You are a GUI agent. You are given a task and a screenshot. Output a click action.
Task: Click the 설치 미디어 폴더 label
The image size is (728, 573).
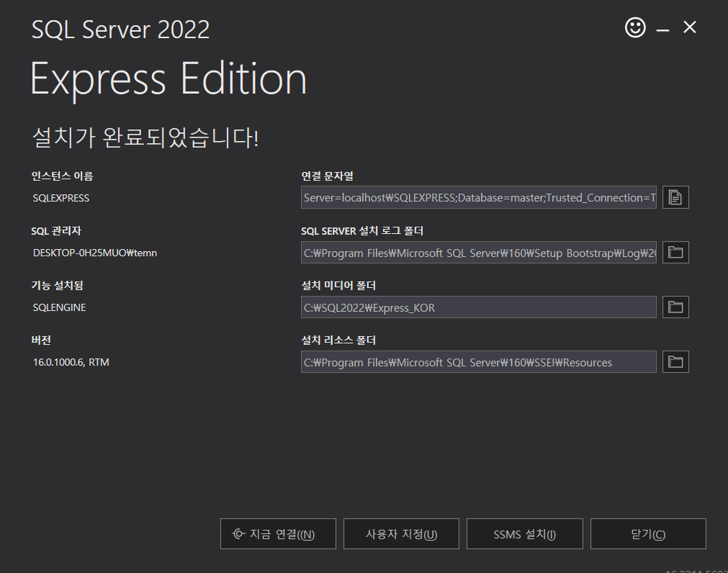338,285
